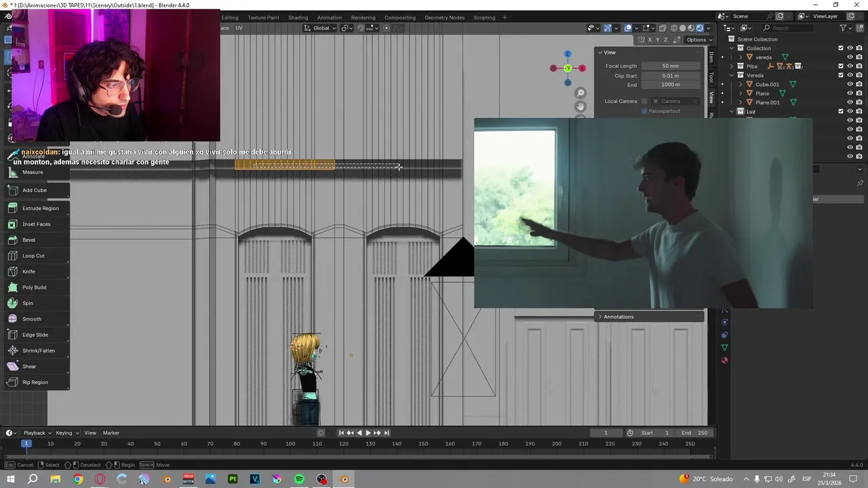The width and height of the screenshot is (868, 488).
Task: Open the UV menu in viewport header
Action: (x=239, y=28)
